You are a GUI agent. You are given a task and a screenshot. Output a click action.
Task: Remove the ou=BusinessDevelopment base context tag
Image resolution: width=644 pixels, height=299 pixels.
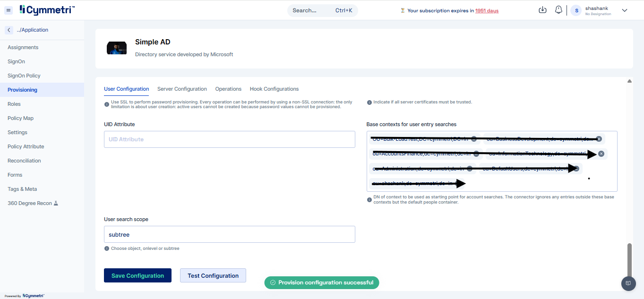coord(599,139)
